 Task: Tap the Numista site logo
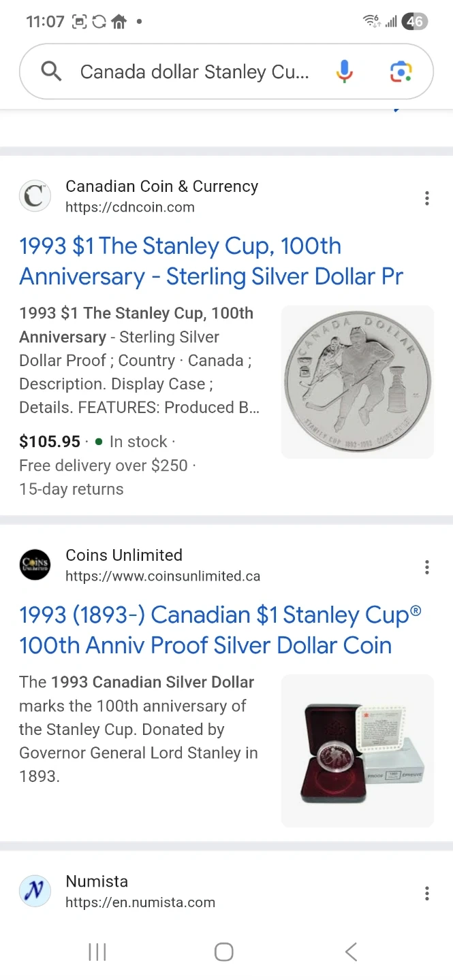[35, 892]
